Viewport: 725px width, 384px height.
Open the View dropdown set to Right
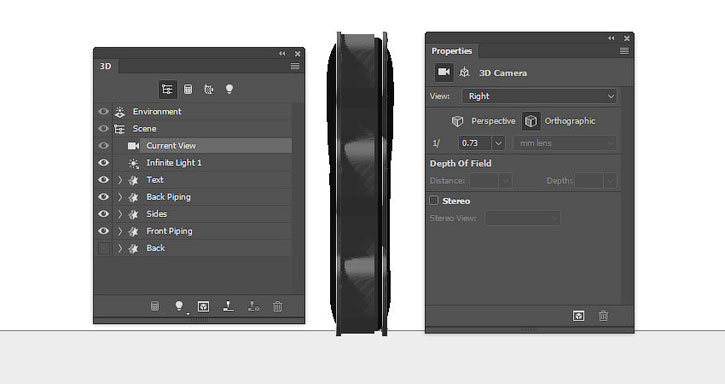pos(540,96)
